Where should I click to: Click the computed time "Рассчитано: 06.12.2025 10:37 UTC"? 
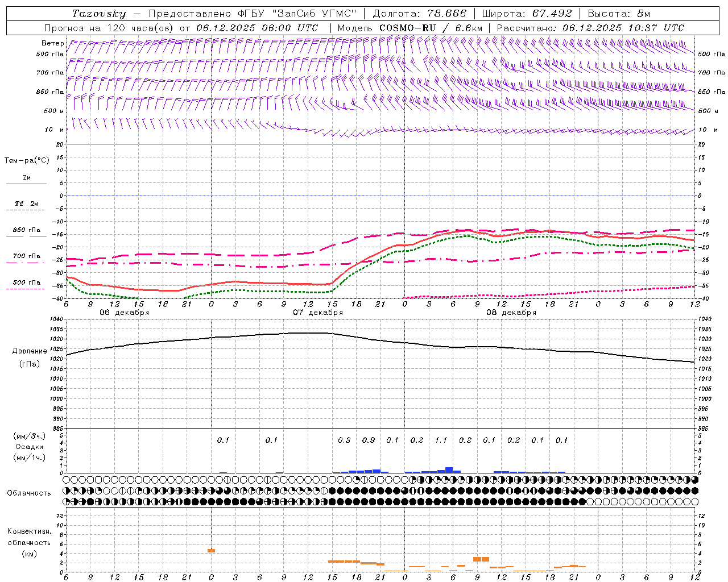pyautogui.click(x=590, y=28)
